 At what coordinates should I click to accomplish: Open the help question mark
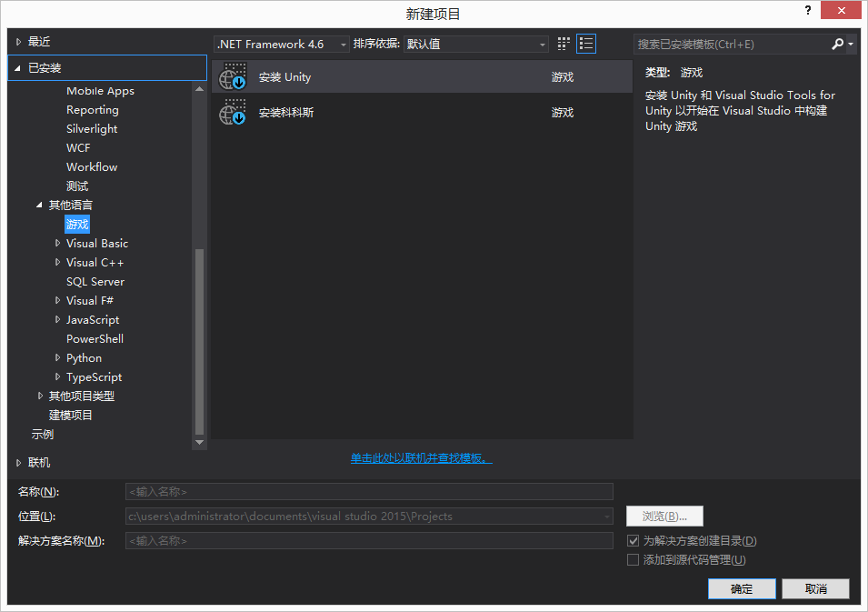coord(808,11)
